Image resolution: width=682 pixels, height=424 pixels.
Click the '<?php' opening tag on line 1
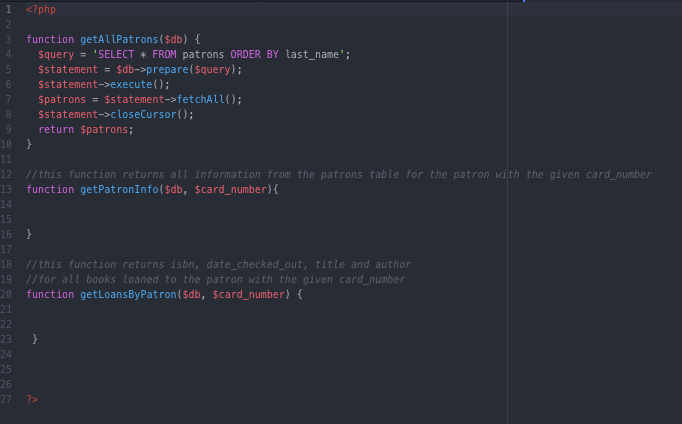click(41, 10)
